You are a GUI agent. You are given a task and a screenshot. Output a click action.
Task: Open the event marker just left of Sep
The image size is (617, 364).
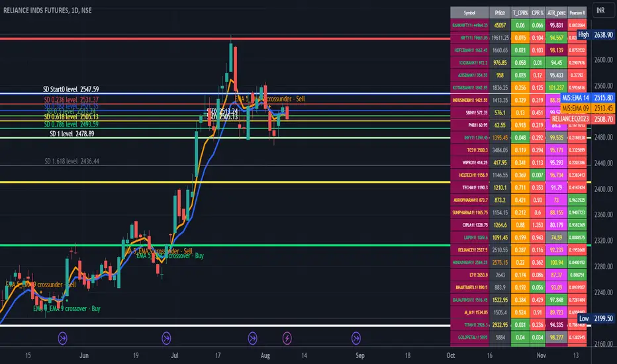pyautogui.click(x=356, y=338)
